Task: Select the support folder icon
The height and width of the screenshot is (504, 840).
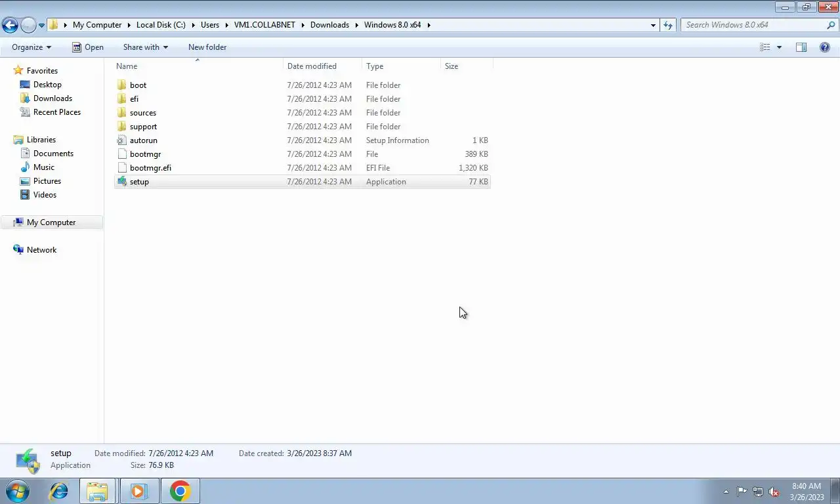Action: pyautogui.click(x=121, y=127)
